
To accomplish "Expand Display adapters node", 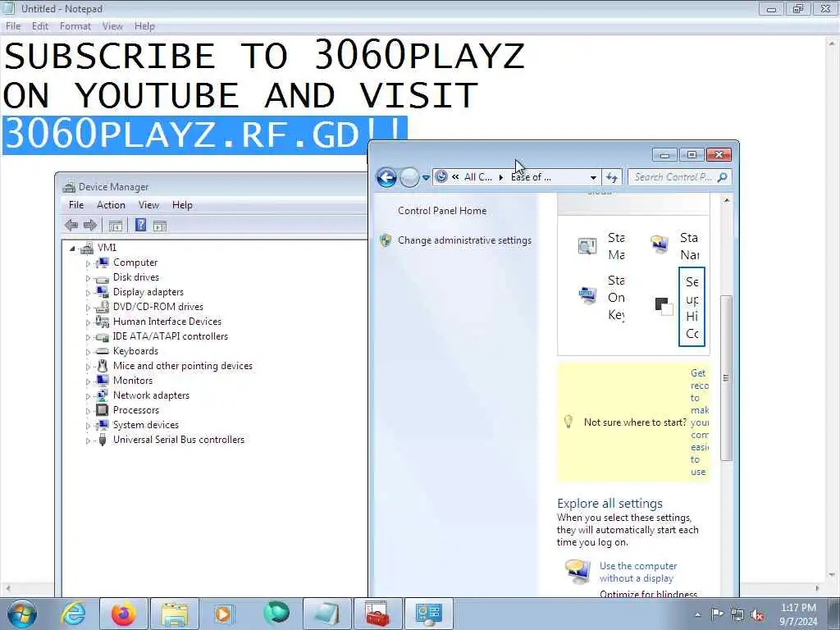I will click(89, 293).
